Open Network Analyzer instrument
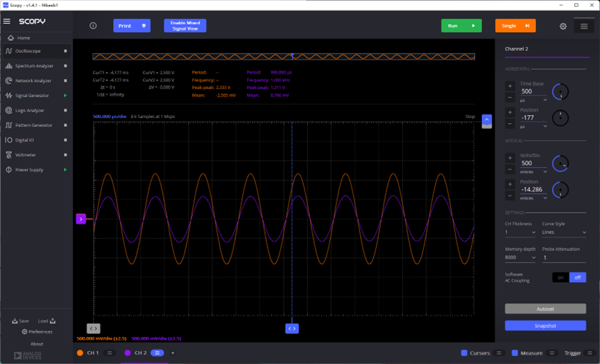 coord(33,80)
